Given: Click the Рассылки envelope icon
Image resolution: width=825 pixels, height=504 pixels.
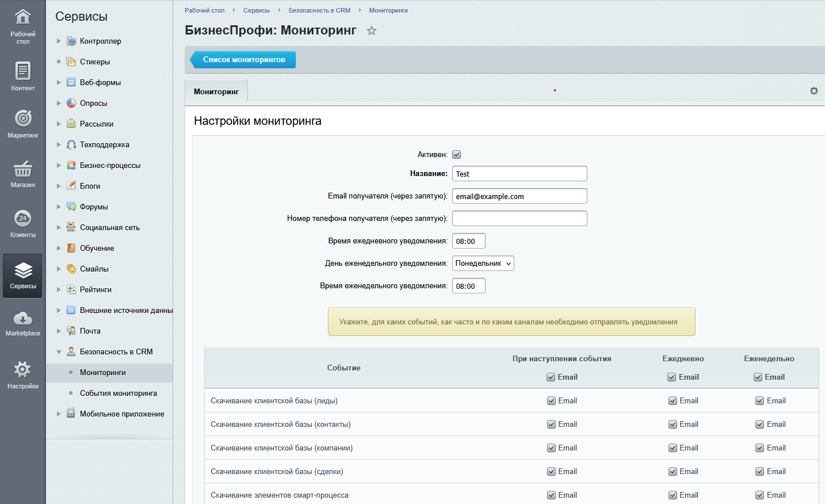Looking at the screenshot, I should 71,124.
